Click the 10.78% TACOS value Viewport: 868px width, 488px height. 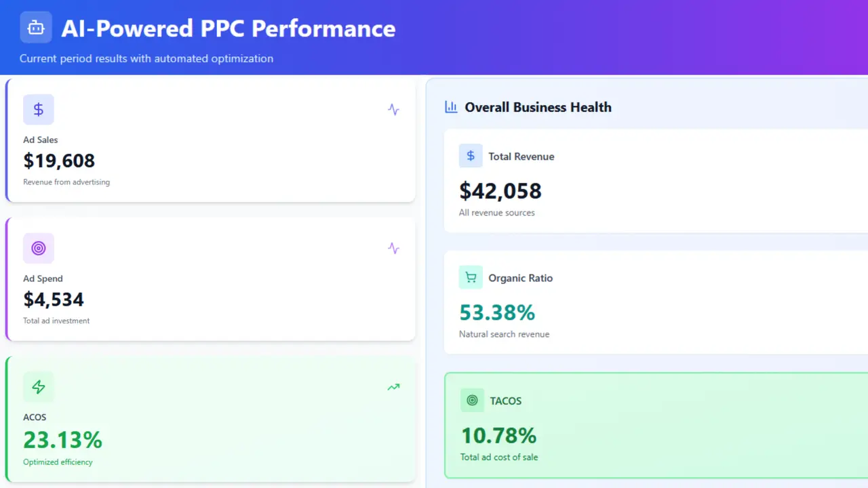(498, 435)
